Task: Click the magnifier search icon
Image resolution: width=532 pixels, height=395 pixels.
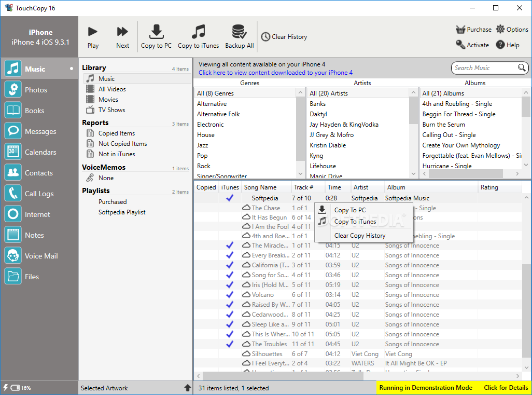Action: (x=522, y=67)
